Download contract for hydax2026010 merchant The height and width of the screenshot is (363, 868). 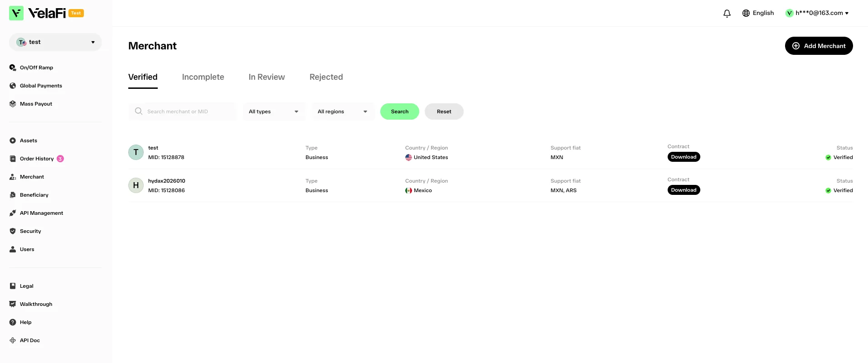(x=684, y=190)
